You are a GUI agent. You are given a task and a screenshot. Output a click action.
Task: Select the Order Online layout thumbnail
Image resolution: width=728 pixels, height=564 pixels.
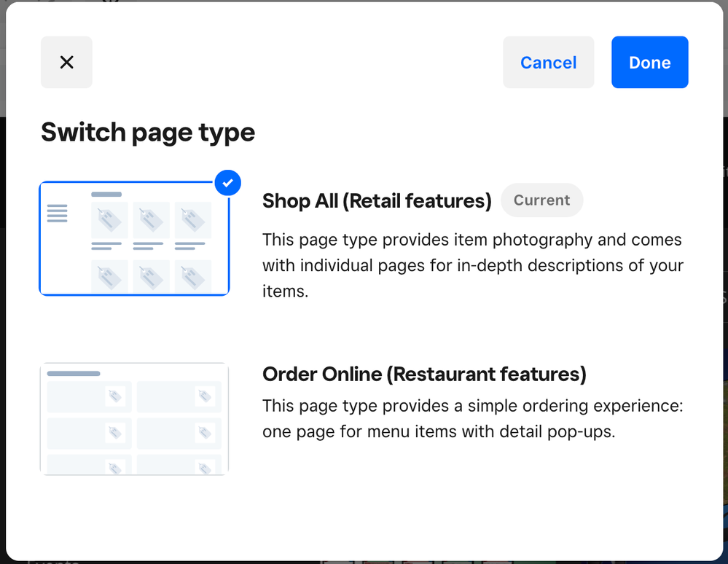[x=134, y=419]
